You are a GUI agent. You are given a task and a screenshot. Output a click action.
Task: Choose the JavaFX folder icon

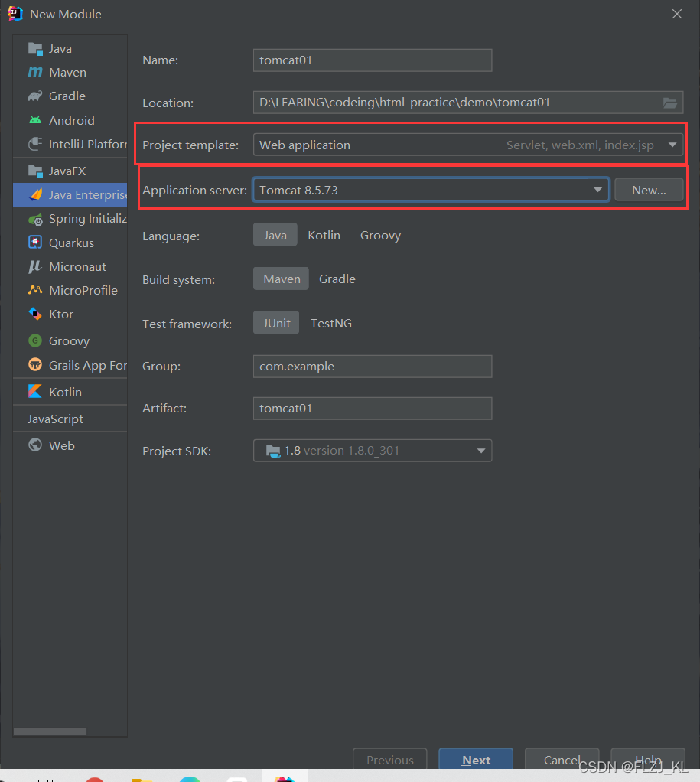tap(35, 171)
